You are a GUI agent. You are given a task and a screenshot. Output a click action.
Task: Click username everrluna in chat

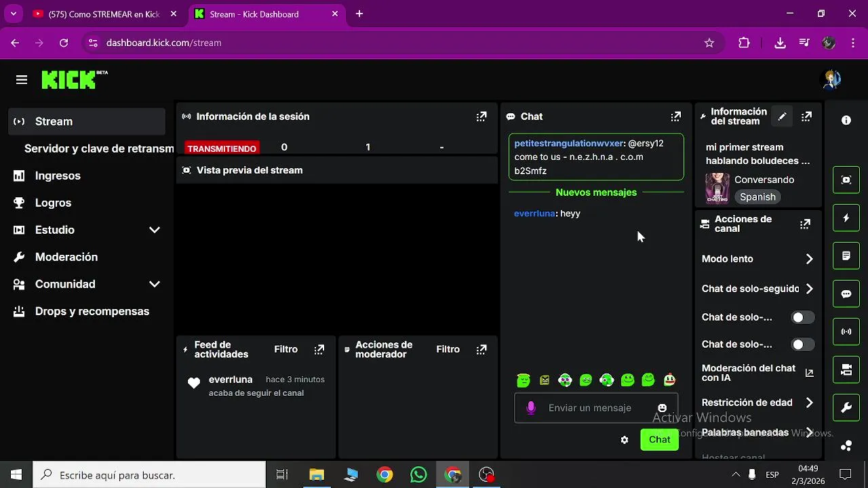point(534,213)
